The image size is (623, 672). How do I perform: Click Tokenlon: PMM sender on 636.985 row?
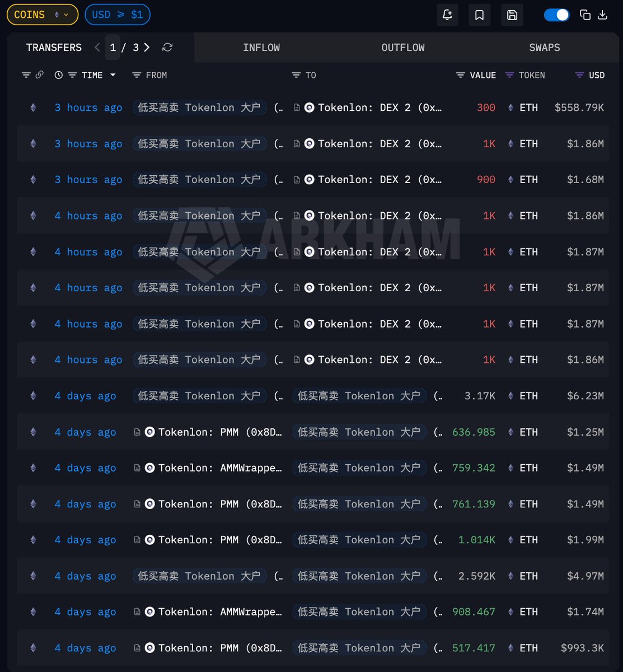coord(221,432)
